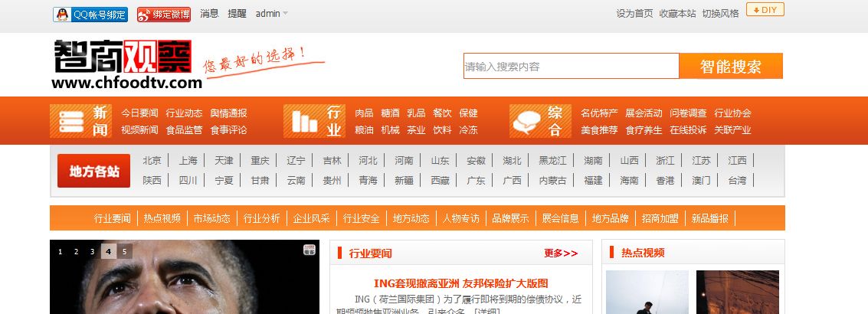
Task: Focus the 请输入搜索内容 search field
Action: pos(572,66)
